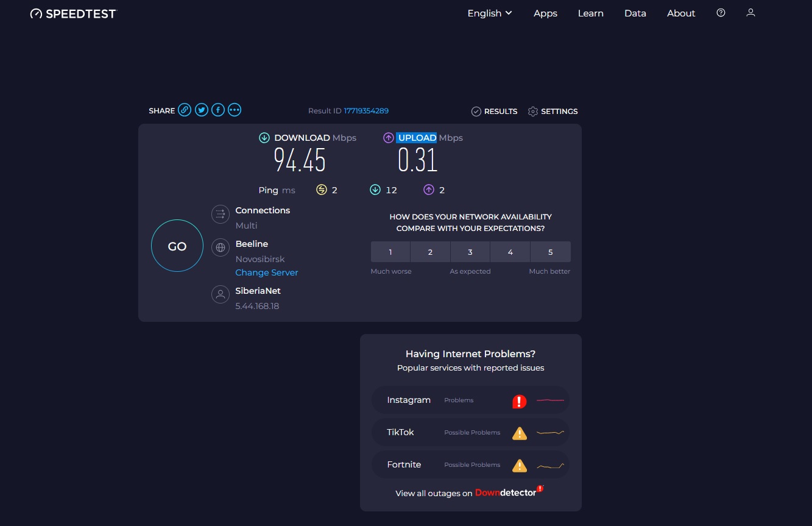This screenshot has width=812, height=526.
Task: Open the Learn menu
Action: (x=590, y=13)
